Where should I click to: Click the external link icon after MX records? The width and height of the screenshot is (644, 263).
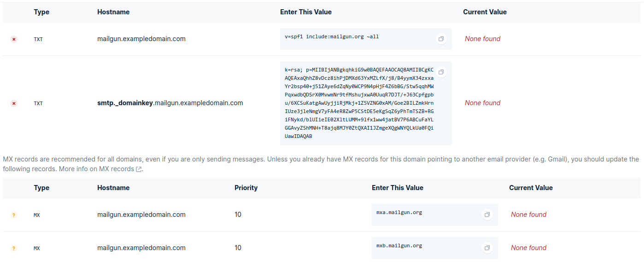click(x=139, y=169)
